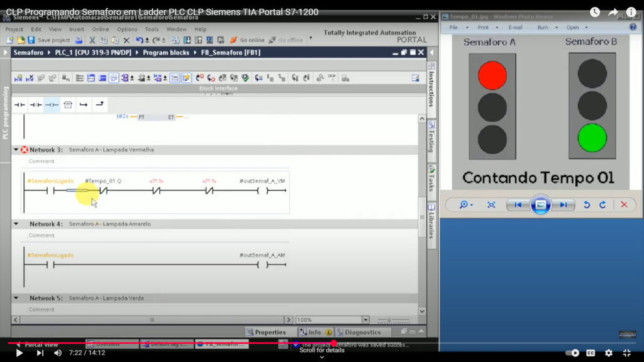Click the editor scroll down arrow
This screenshot has width=644, height=362.
click(422, 311)
